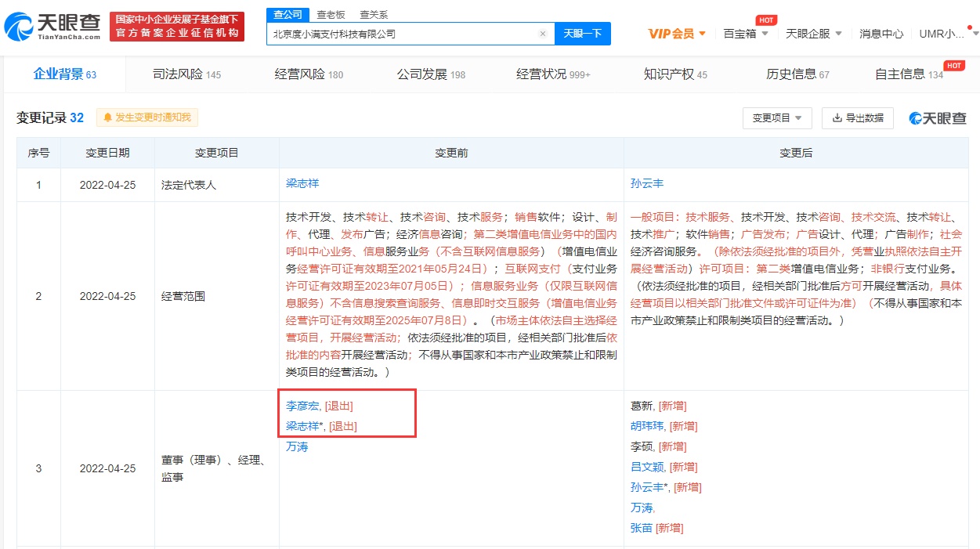The width and height of the screenshot is (980, 549).
Task: Switch to the 查公司 search tab
Action: (287, 14)
